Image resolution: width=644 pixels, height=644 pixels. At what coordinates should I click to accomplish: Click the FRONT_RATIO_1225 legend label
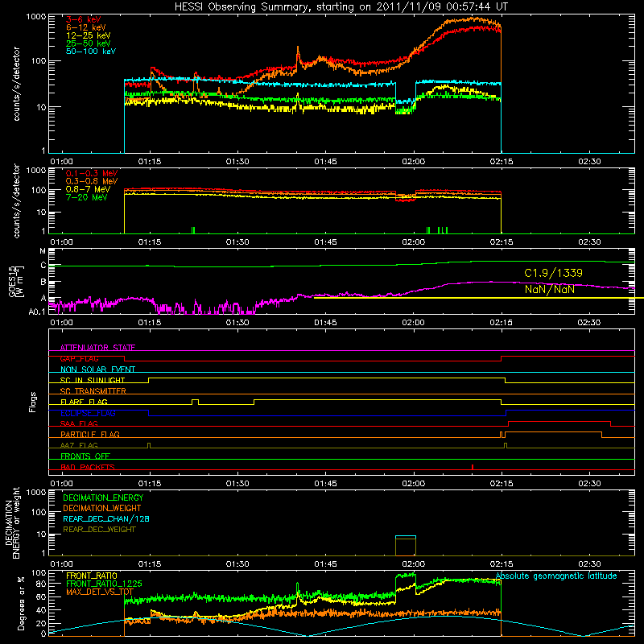coord(104,584)
